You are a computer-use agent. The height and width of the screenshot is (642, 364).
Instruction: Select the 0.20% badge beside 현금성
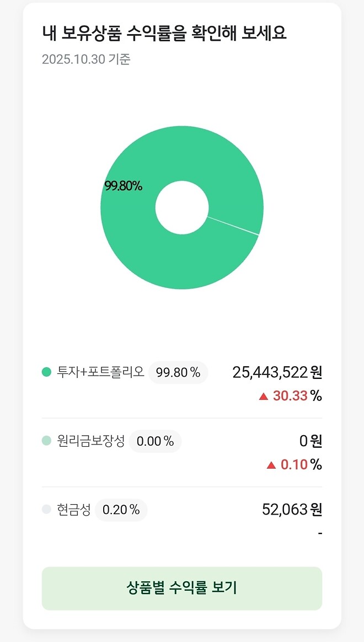click(121, 510)
